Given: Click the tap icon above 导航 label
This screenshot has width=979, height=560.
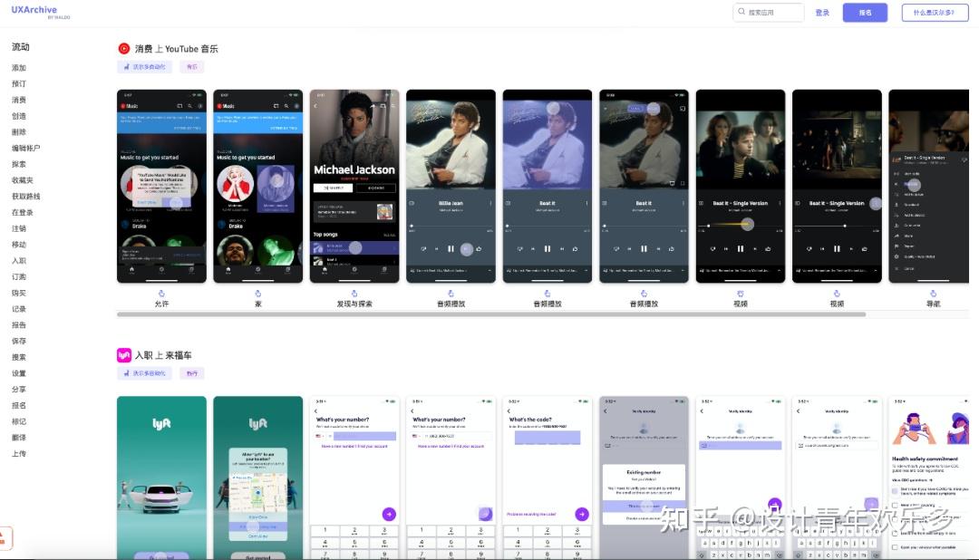Looking at the screenshot, I should coord(933,294).
